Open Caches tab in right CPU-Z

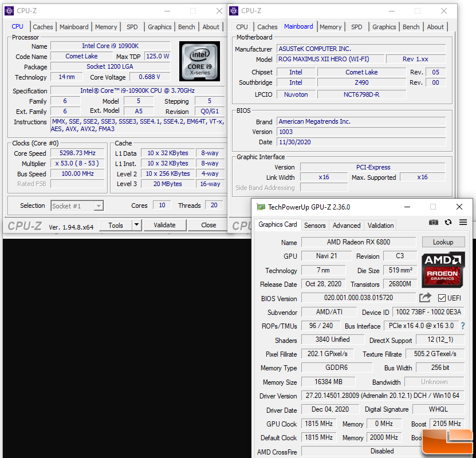tap(267, 27)
